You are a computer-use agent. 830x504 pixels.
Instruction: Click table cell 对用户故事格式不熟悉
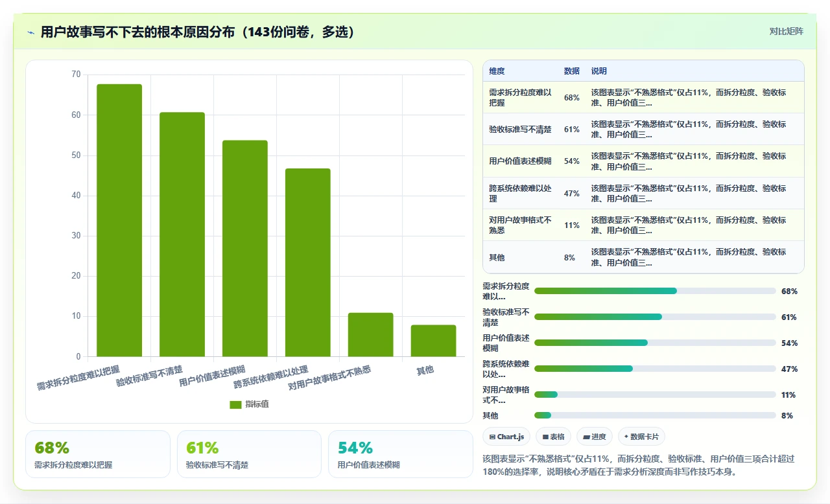521,225
